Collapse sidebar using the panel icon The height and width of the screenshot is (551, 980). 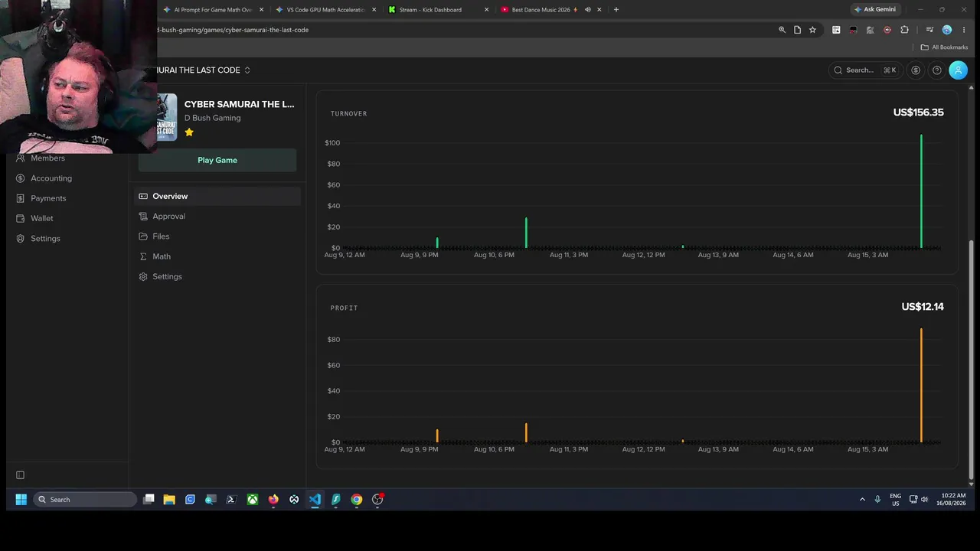click(21, 475)
